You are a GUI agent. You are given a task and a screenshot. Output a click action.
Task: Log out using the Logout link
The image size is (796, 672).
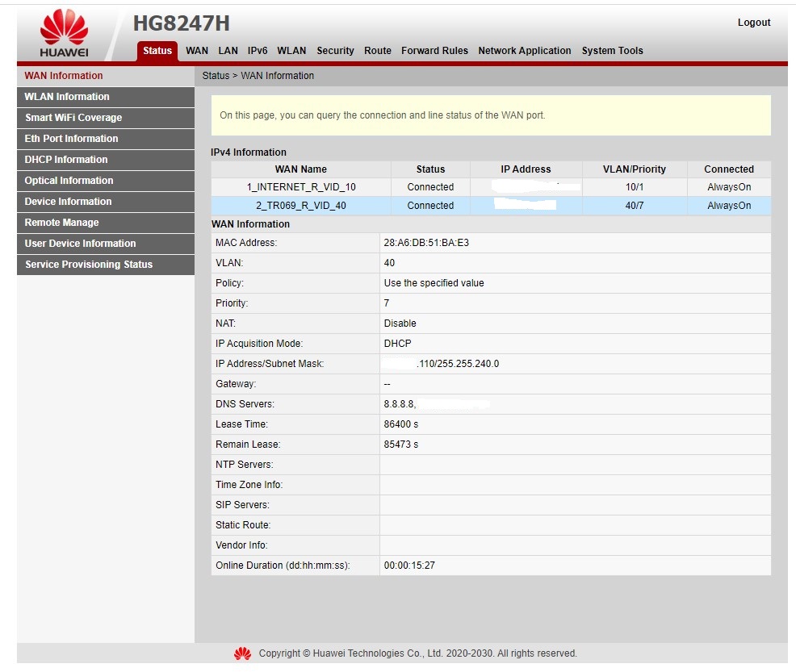coord(753,23)
